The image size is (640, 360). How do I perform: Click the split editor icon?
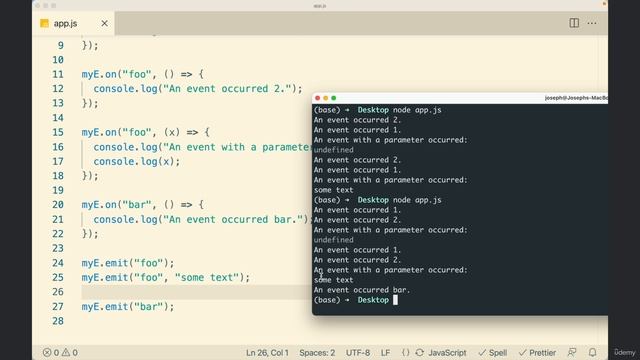click(574, 23)
